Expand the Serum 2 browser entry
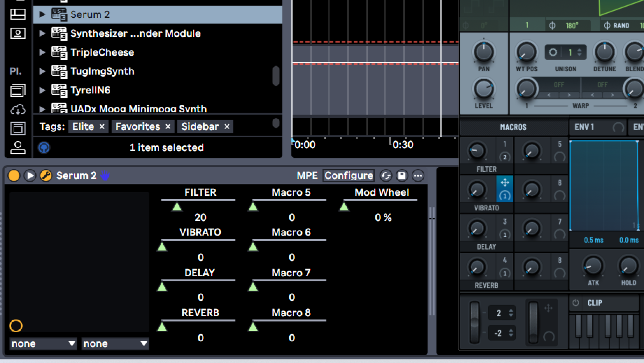The width and height of the screenshot is (644, 363). tap(42, 14)
